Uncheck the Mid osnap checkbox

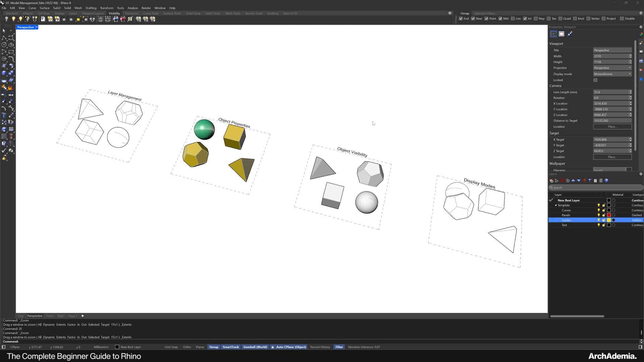click(x=500, y=18)
